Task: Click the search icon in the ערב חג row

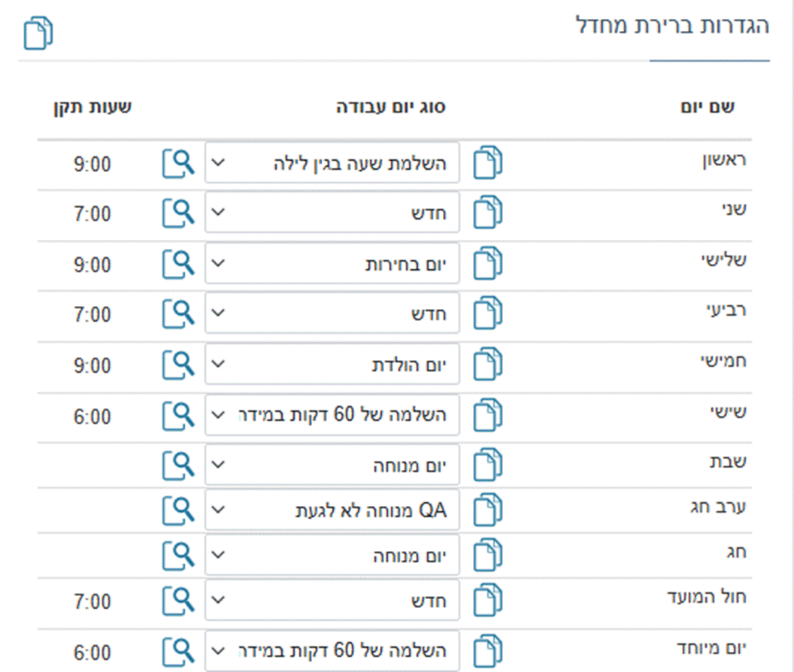Action: coord(178,511)
